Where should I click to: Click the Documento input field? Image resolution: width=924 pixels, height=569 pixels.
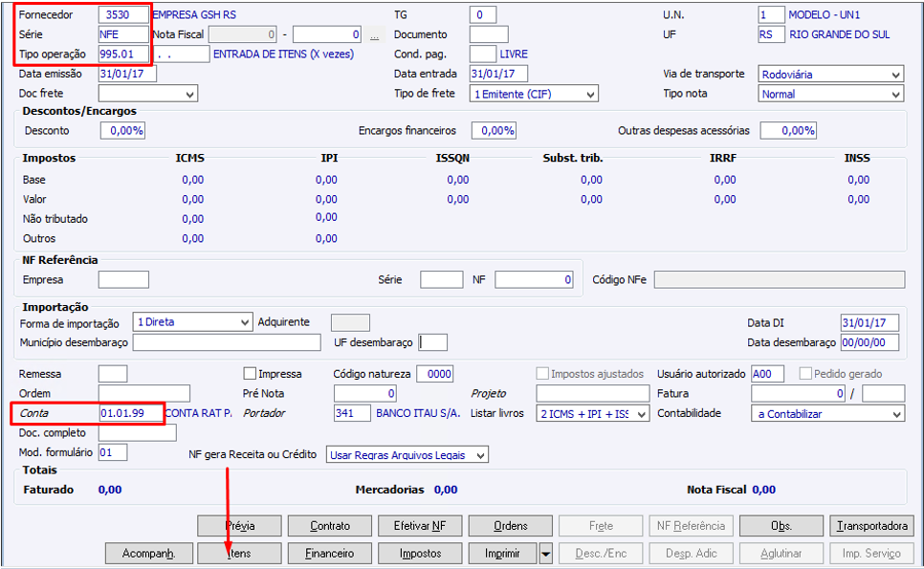pos(489,34)
